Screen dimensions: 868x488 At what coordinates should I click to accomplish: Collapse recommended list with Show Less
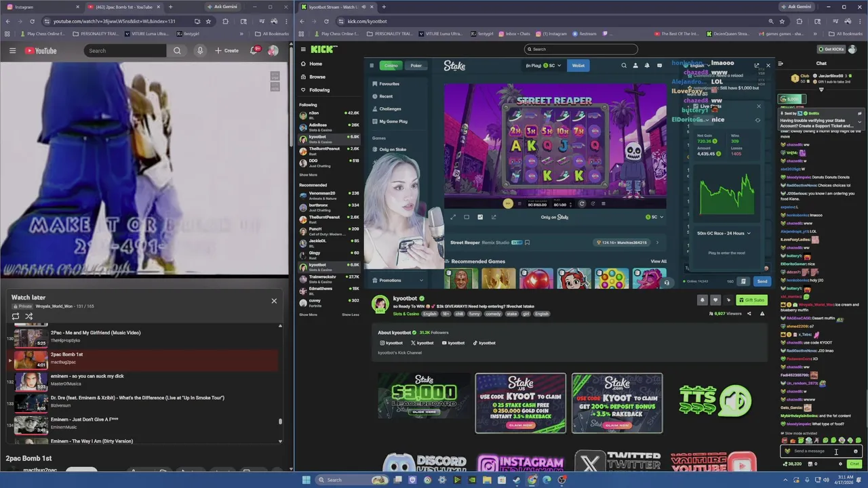(351, 314)
